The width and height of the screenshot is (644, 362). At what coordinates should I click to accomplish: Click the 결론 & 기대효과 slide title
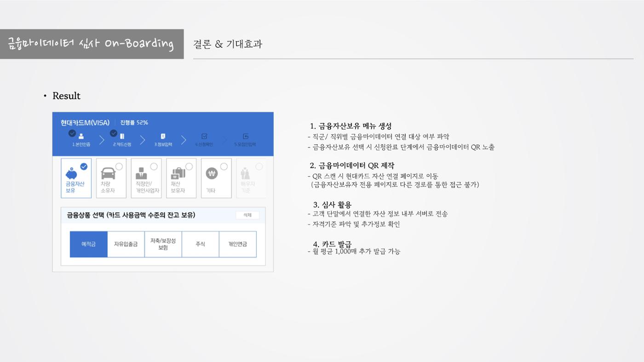(228, 44)
